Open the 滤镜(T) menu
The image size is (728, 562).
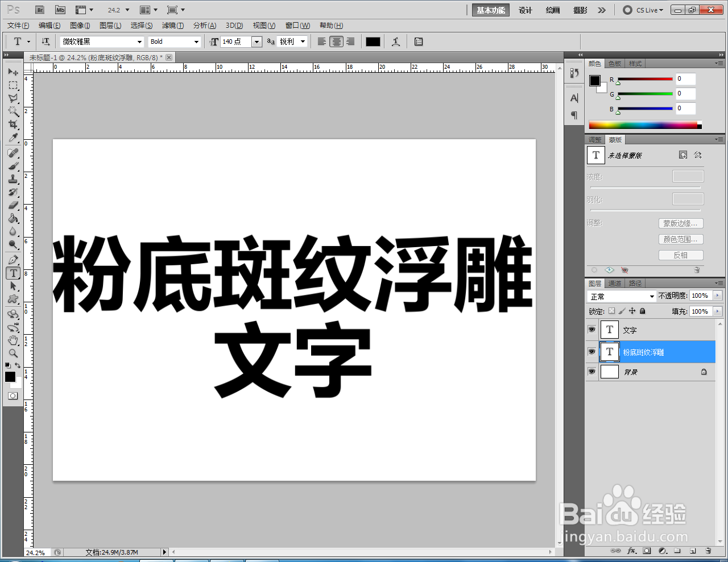[173, 26]
